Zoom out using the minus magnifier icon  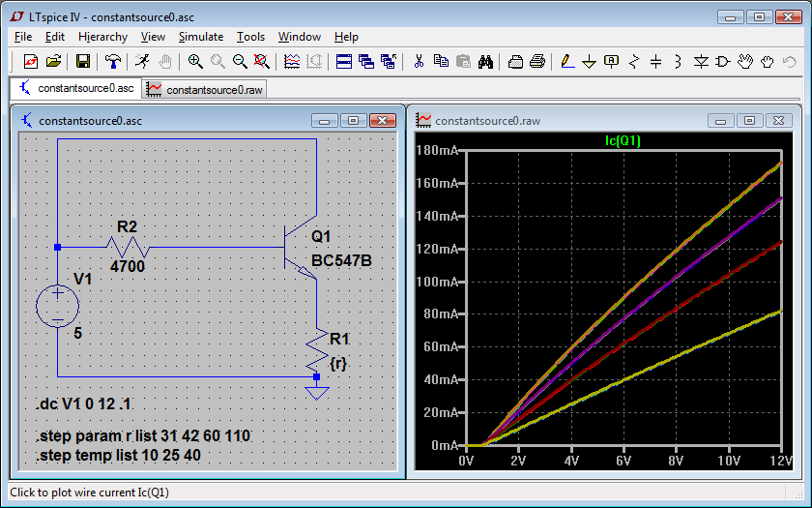coord(240,62)
